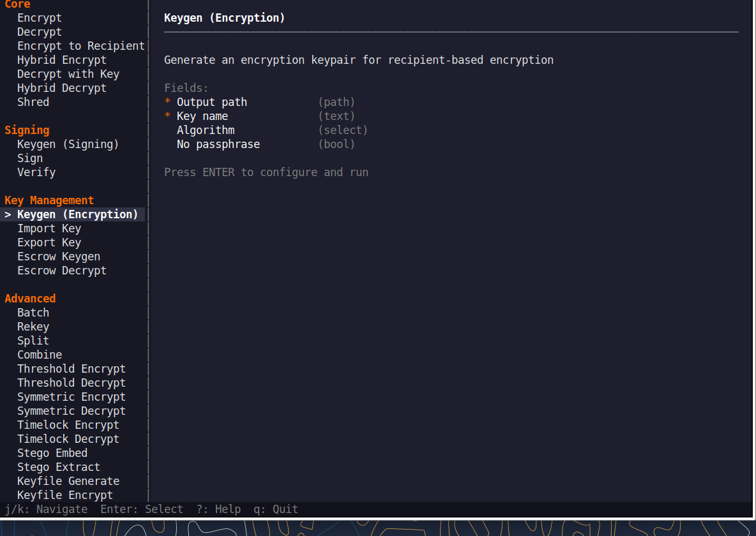Click the Signing section header
Screen dimensions: 756x536
[x=27, y=130]
